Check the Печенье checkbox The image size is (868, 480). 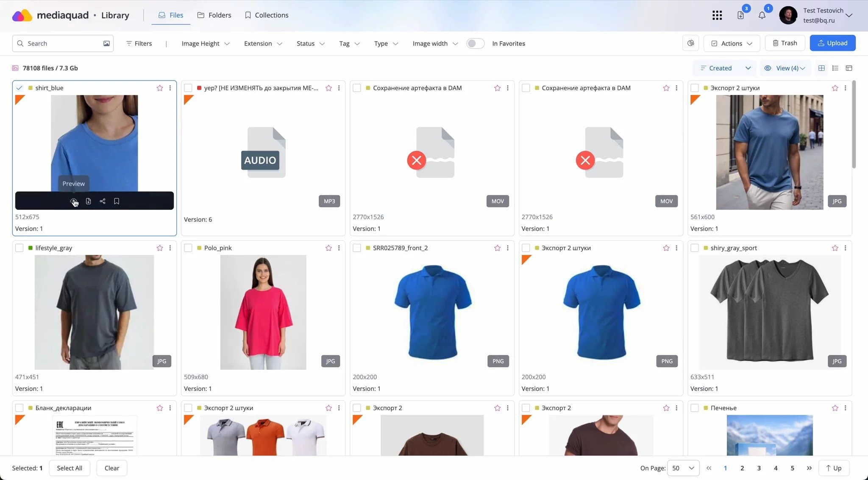(x=695, y=407)
